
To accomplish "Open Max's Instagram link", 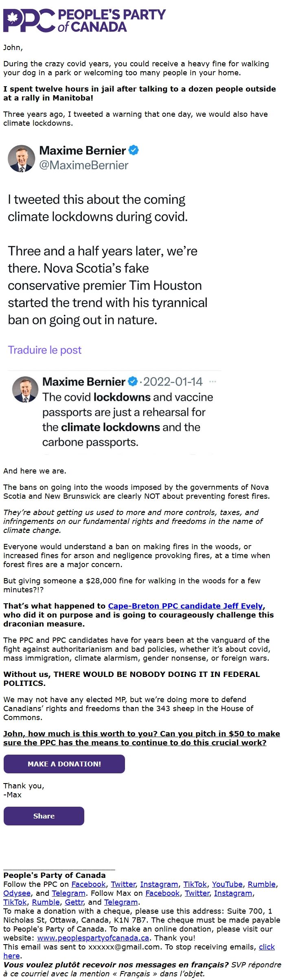I will click(x=233, y=893).
